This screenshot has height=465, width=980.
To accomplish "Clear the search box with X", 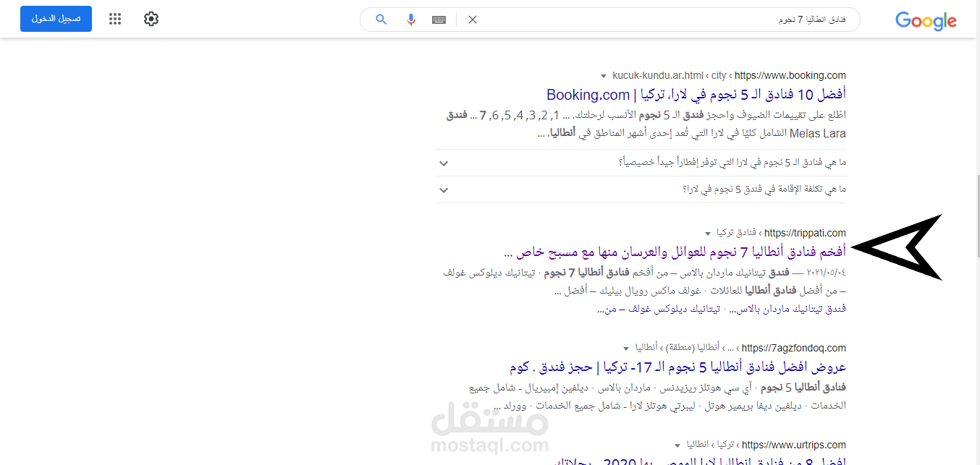I will [473, 20].
